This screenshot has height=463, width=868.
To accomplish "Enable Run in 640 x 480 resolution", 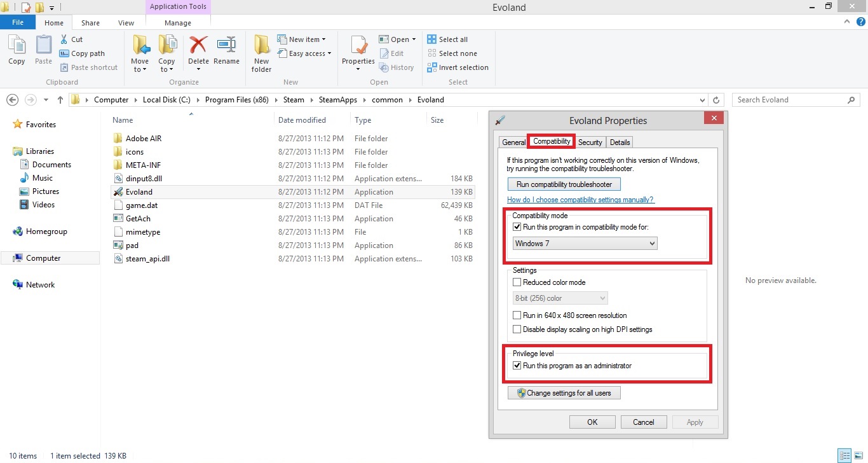I will pyautogui.click(x=517, y=315).
